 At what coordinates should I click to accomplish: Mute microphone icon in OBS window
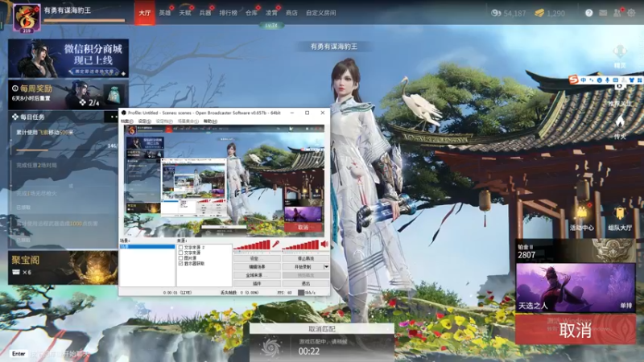coord(276,245)
